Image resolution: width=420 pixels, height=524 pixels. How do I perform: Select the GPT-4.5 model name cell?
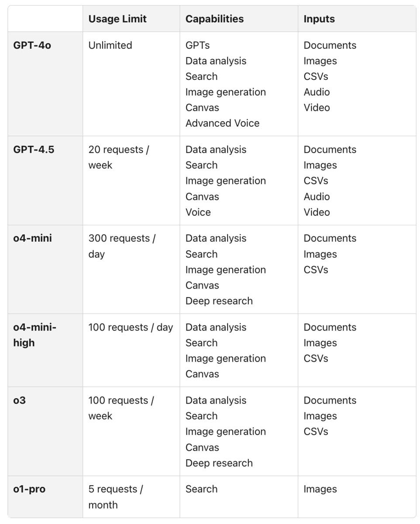coord(34,150)
